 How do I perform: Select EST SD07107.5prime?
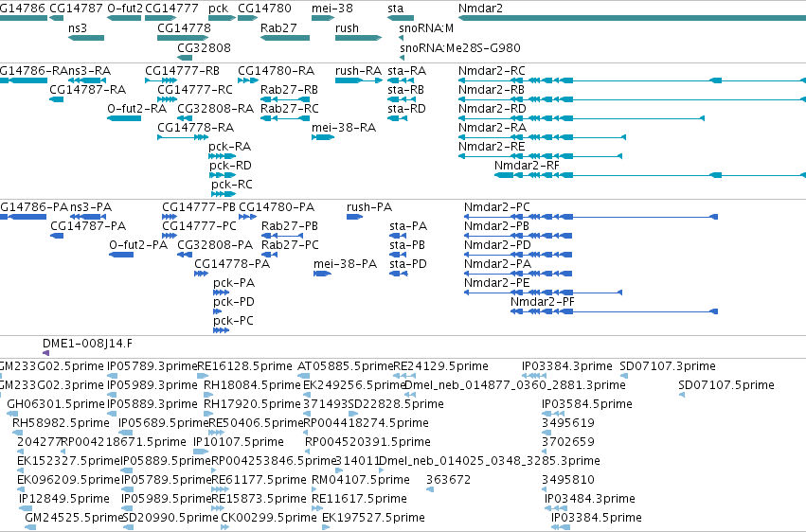tap(725, 385)
